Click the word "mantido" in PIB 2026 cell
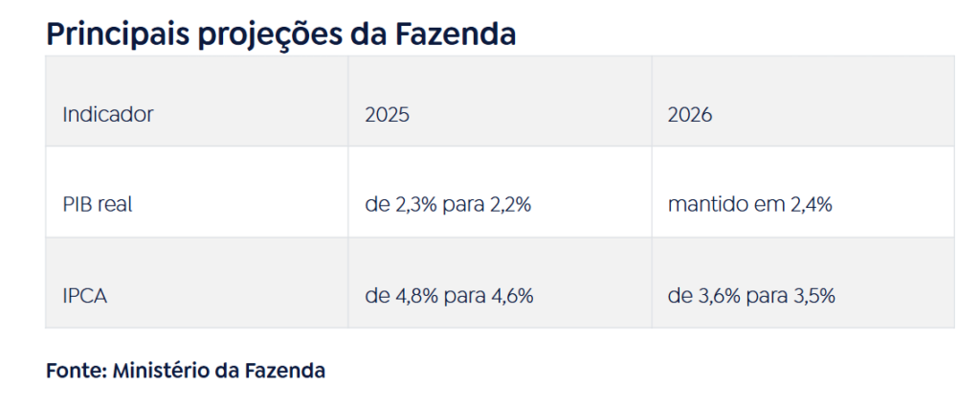This screenshot has width=980, height=408. click(702, 205)
